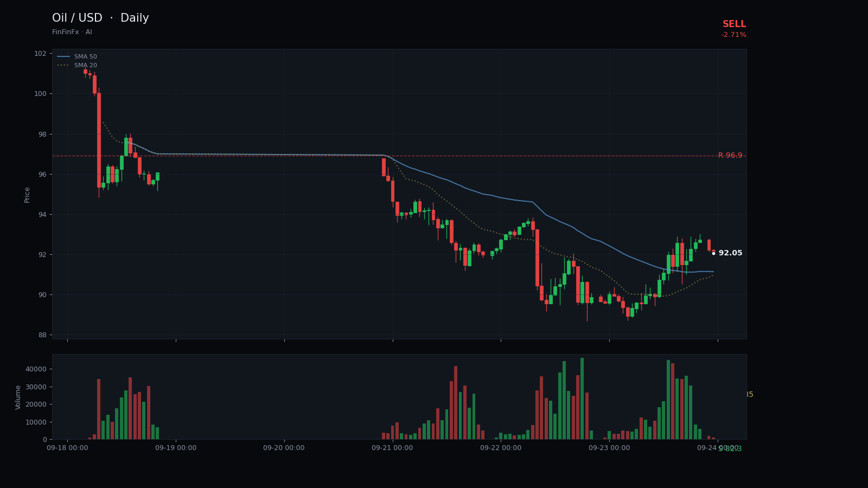Click the 40000 volume axis tick

pos(36,369)
